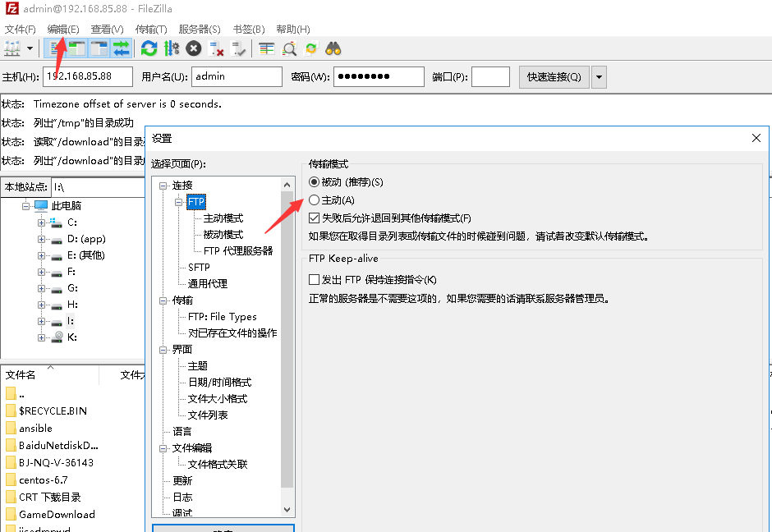Select FTP: File Types page
Image resolution: width=772 pixels, height=532 pixels.
click(x=222, y=316)
